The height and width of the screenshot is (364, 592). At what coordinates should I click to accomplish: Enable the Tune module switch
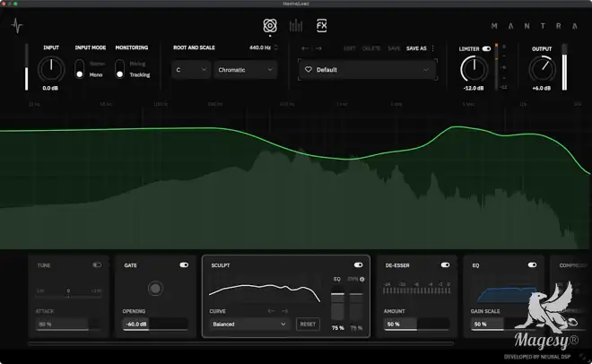(x=97, y=265)
